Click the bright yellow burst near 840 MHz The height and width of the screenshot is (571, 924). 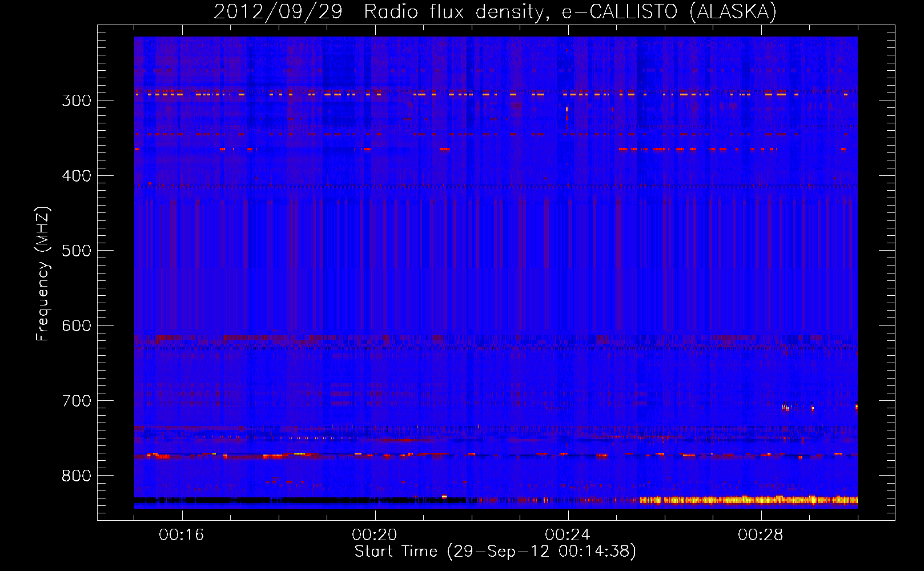748,500
